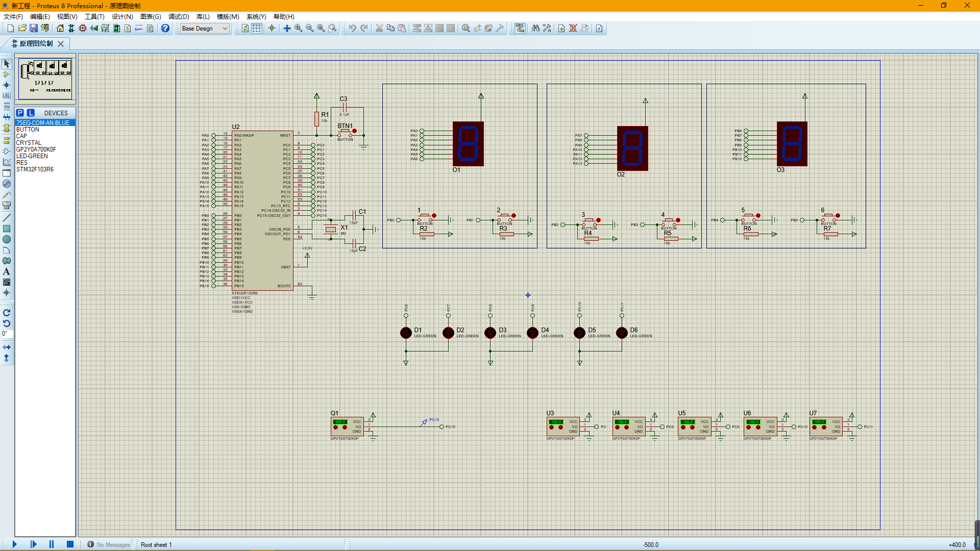Flip the part horizontally with X-mirror
This screenshot has height=551, width=980.
[7, 347]
